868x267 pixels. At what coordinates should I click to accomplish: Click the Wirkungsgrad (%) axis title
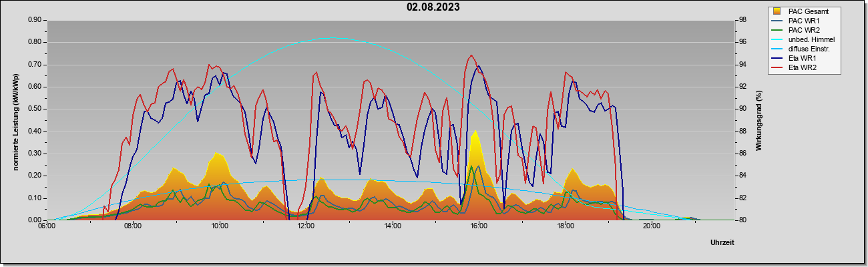tap(758, 119)
